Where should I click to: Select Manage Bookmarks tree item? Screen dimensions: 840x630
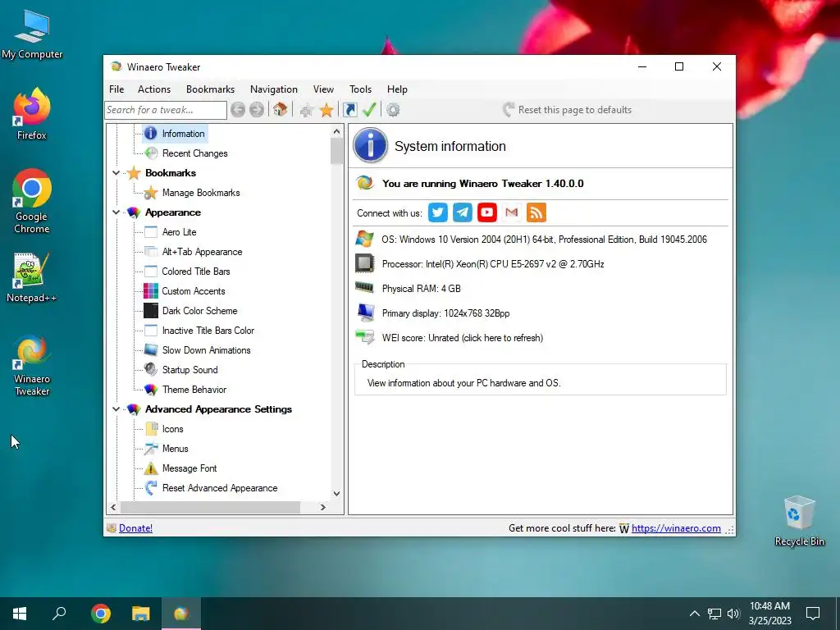click(x=201, y=193)
